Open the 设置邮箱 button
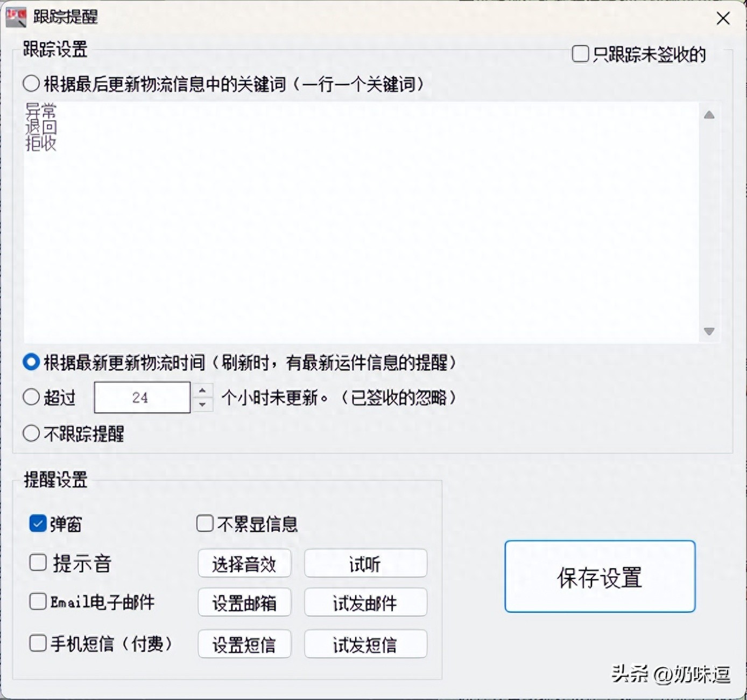The image size is (747, 700). pyautogui.click(x=244, y=603)
